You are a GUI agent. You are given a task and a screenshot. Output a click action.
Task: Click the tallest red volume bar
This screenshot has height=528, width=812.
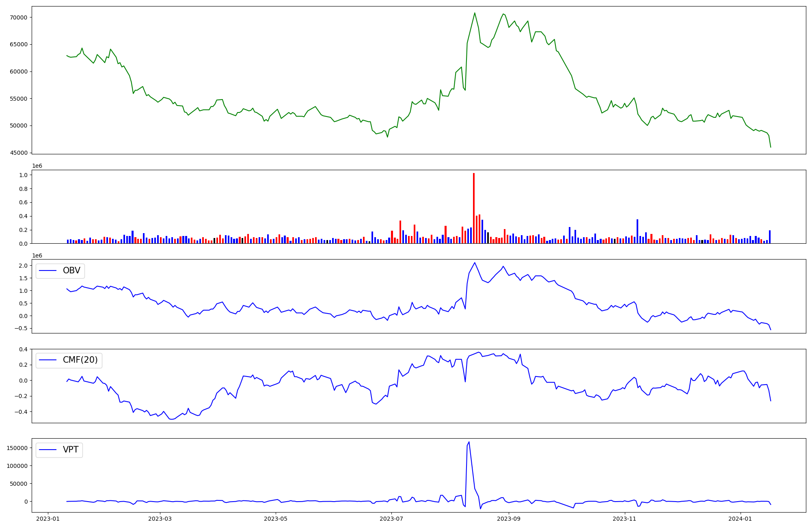click(x=473, y=208)
